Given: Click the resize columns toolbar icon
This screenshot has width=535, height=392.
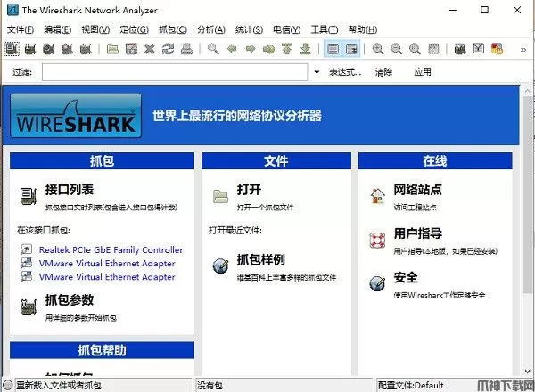Looking at the screenshot, I should coord(432,49).
